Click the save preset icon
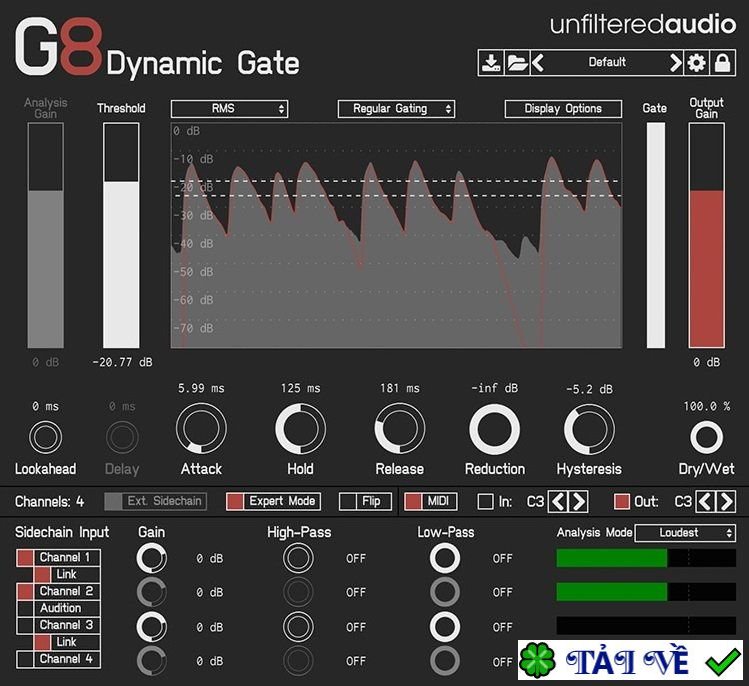The width and height of the screenshot is (749, 686). coord(491,63)
